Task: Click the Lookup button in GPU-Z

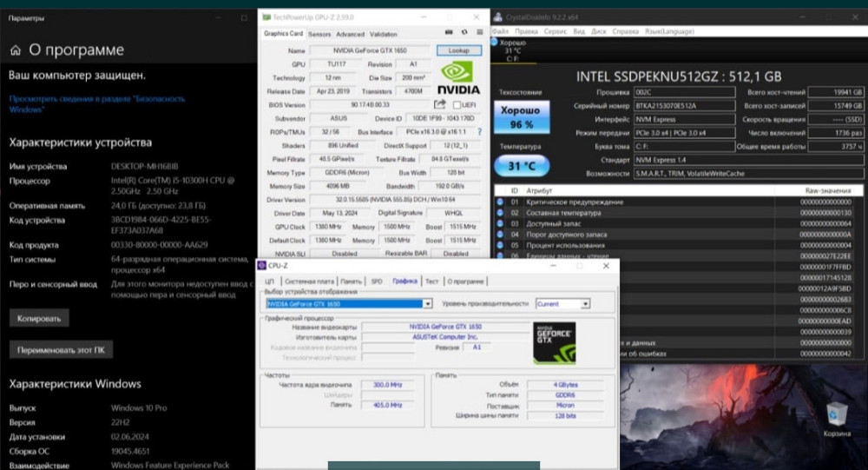Action: point(458,50)
